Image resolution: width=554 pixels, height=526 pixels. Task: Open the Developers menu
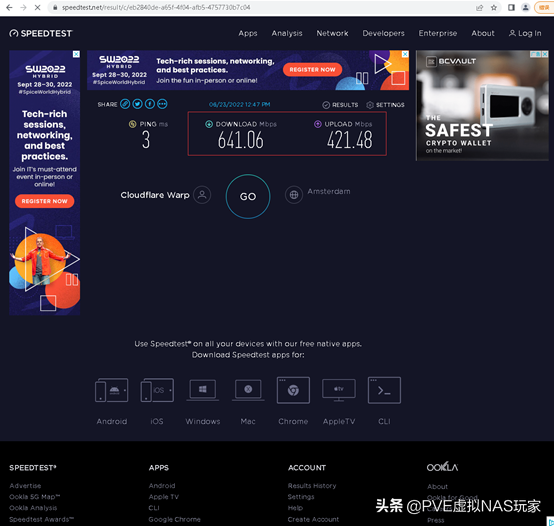pos(383,33)
